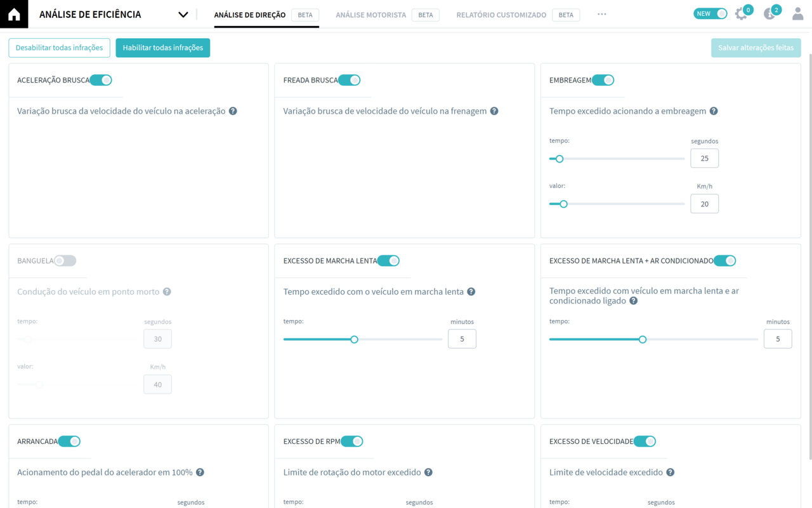The width and height of the screenshot is (812, 508).
Task: Turn off the Excesso de Marcha Lenta toggle
Action: pyautogui.click(x=388, y=260)
